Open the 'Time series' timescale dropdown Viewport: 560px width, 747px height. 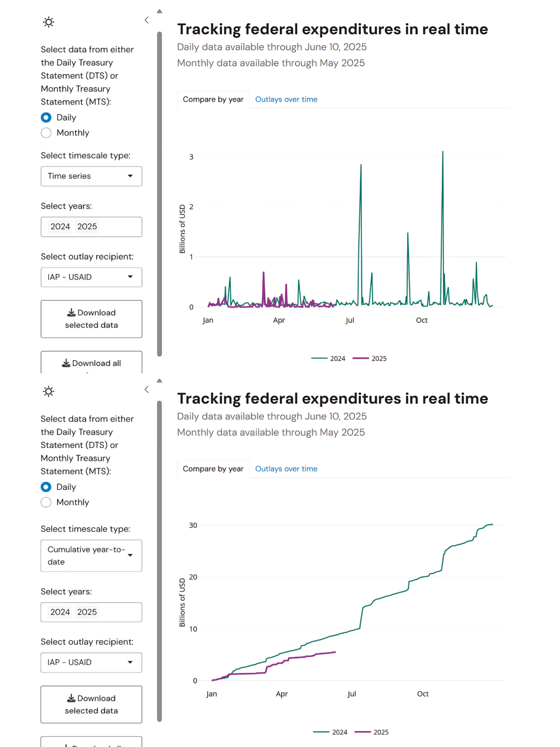[x=91, y=176]
